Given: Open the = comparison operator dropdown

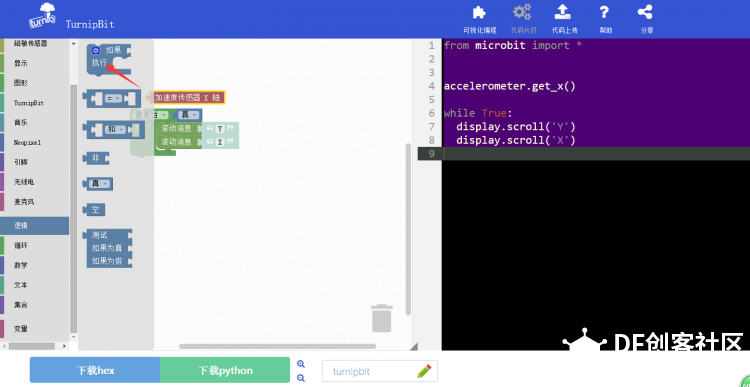Looking at the screenshot, I should 113,99.
